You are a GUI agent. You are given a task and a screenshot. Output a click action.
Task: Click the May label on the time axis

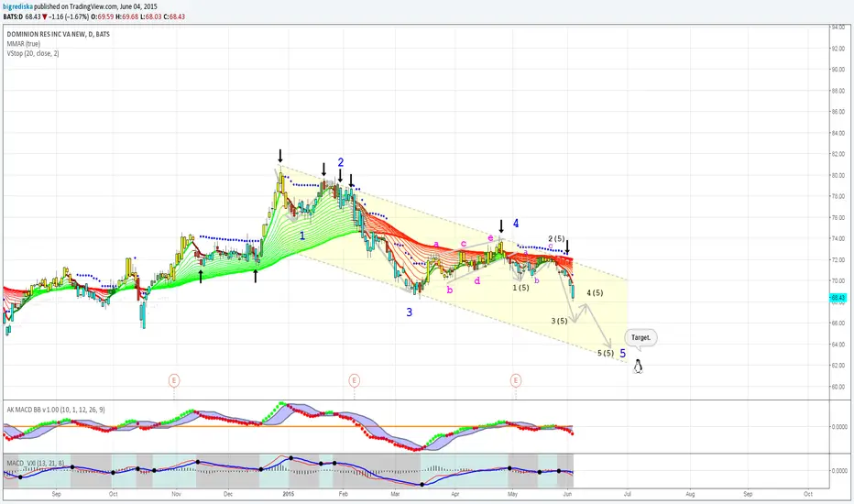coord(512,494)
